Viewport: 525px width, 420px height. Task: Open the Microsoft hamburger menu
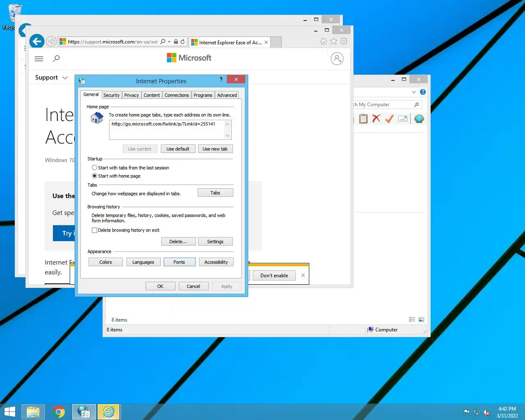coord(39,59)
